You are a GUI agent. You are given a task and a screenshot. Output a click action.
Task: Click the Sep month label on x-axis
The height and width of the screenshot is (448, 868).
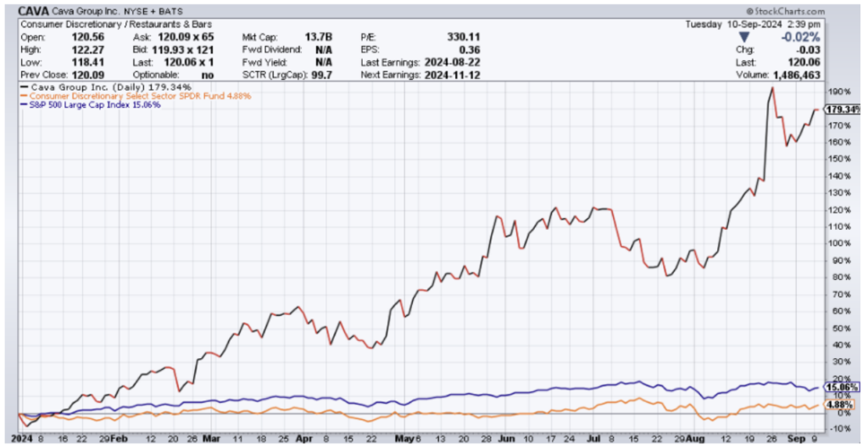796,439
